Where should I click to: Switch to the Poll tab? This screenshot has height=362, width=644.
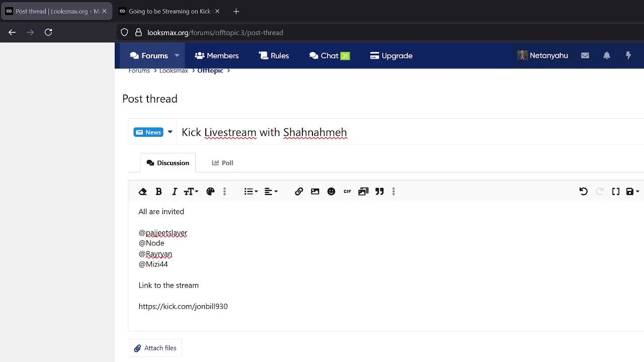click(222, 163)
